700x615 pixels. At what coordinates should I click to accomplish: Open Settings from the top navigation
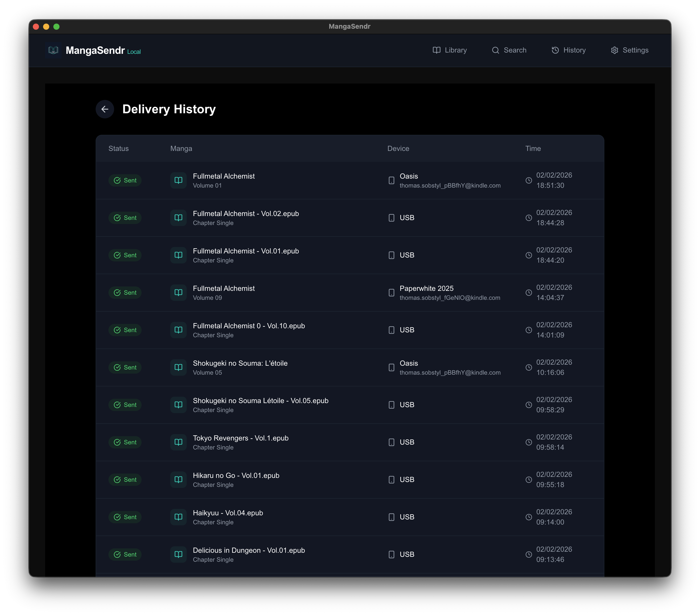point(629,50)
